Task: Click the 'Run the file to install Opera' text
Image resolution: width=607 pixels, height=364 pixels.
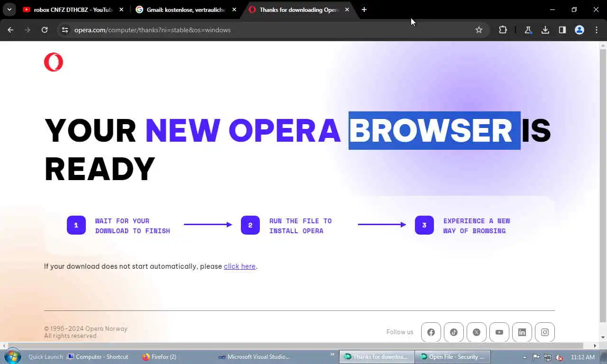Action: 301,226
